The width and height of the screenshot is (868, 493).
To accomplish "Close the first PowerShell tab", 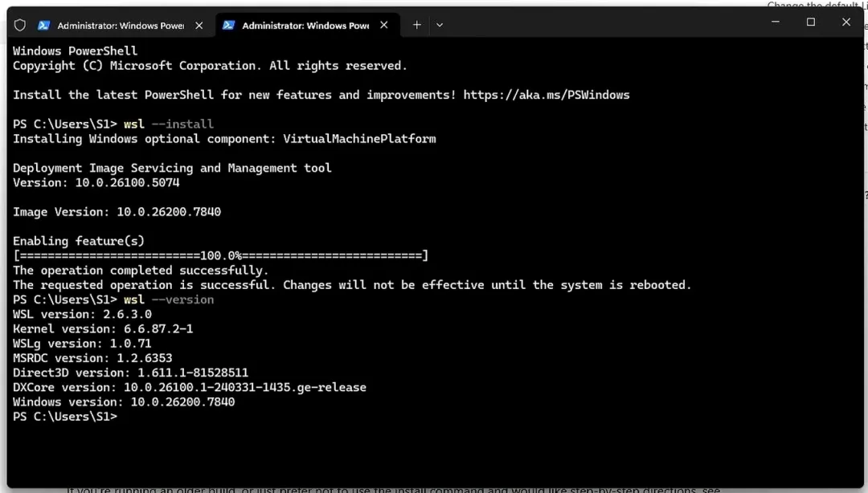I will click(x=199, y=26).
